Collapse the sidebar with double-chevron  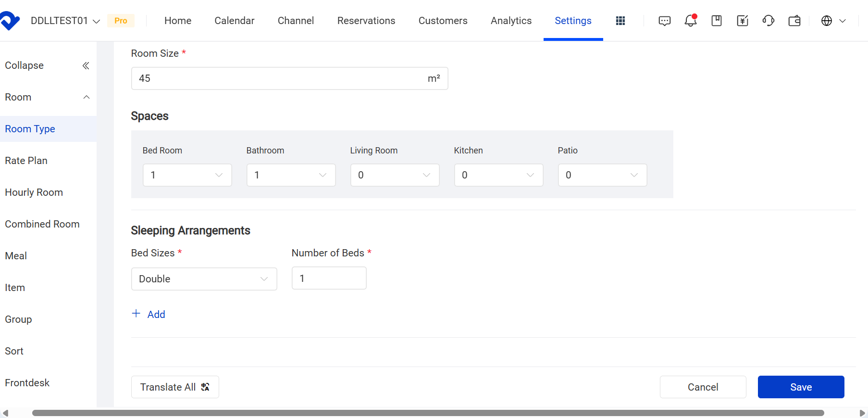pos(86,65)
